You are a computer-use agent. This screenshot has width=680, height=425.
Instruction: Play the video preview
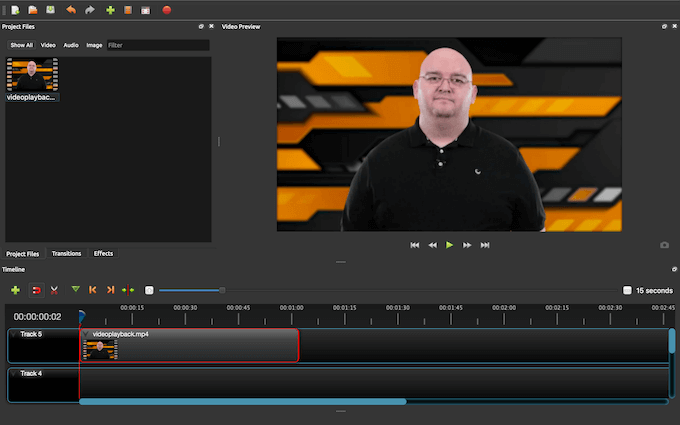coord(450,244)
